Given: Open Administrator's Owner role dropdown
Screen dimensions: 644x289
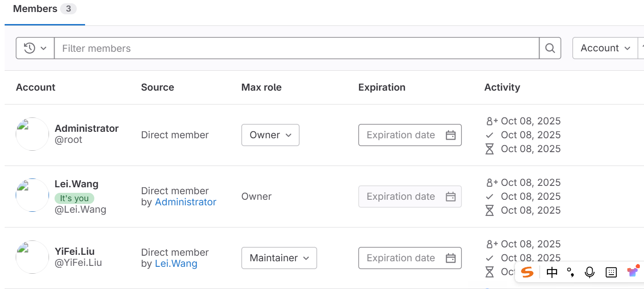Looking at the screenshot, I should (x=270, y=135).
